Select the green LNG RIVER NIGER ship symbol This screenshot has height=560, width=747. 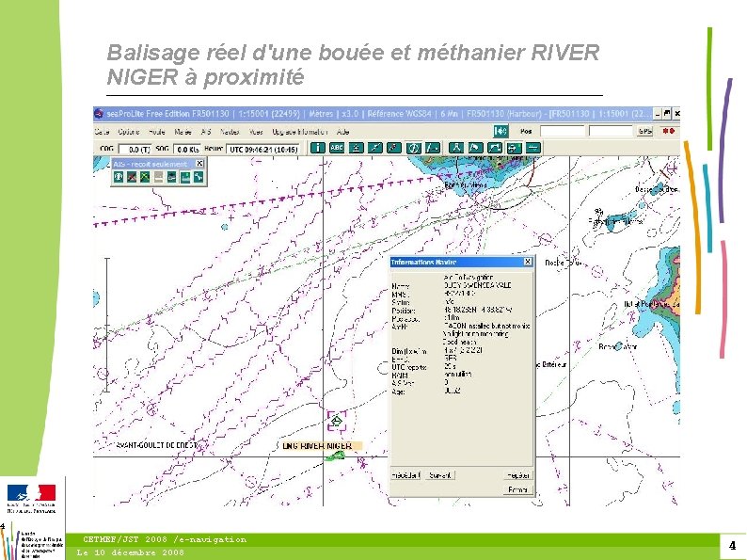[335, 456]
